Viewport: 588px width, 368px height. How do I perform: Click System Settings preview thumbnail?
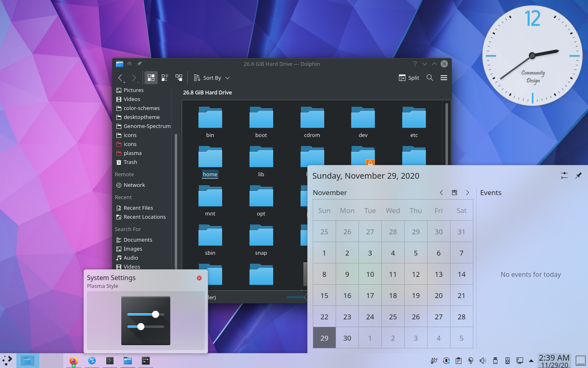coord(146,321)
